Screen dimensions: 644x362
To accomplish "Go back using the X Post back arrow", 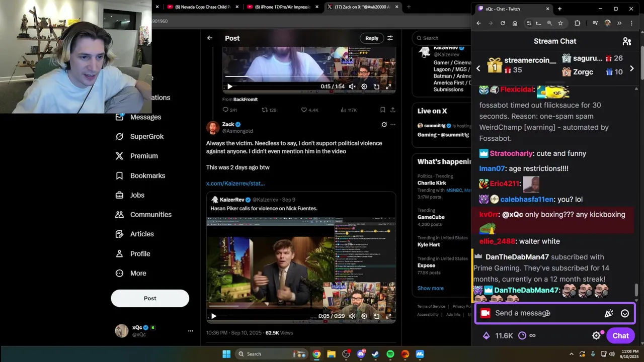I will click(x=210, y=38).
